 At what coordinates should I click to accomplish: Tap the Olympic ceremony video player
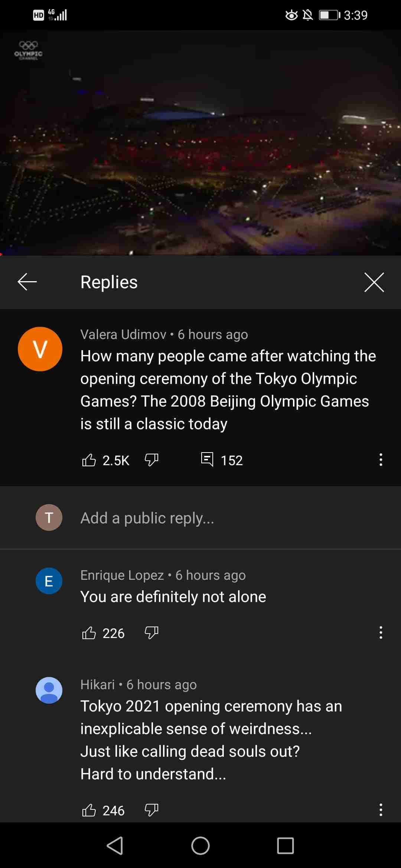point(200,143)
